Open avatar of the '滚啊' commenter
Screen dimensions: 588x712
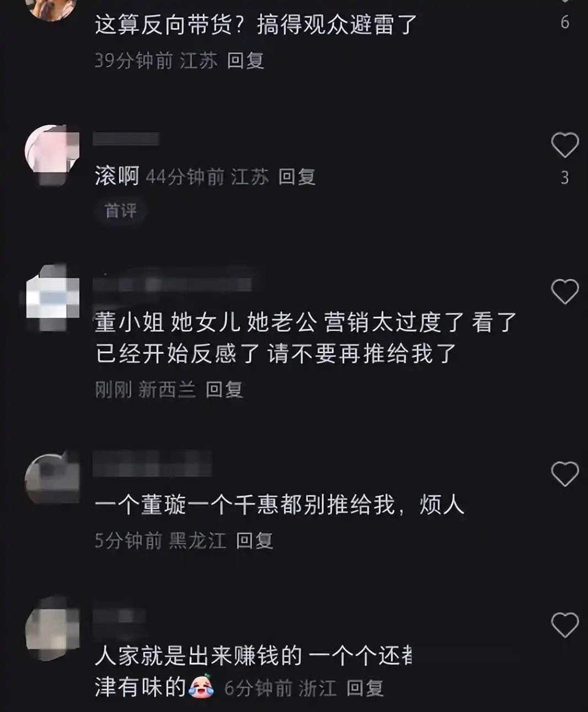coord(52,153)
